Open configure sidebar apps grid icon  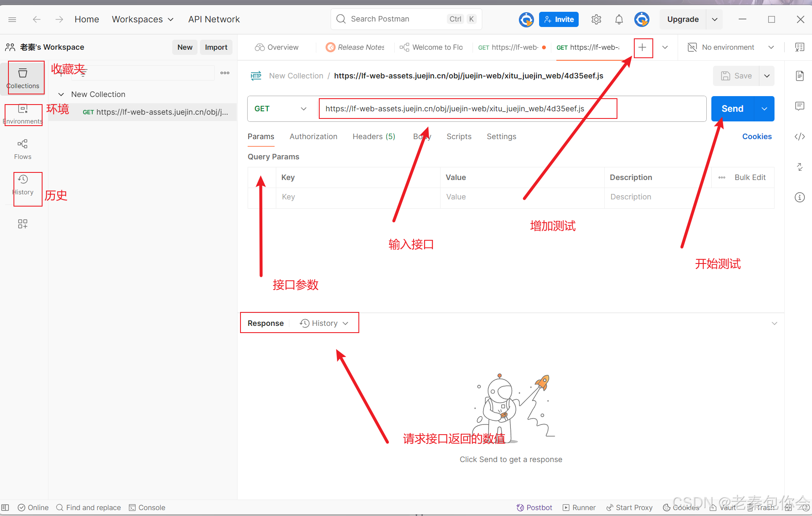point(23,224)
